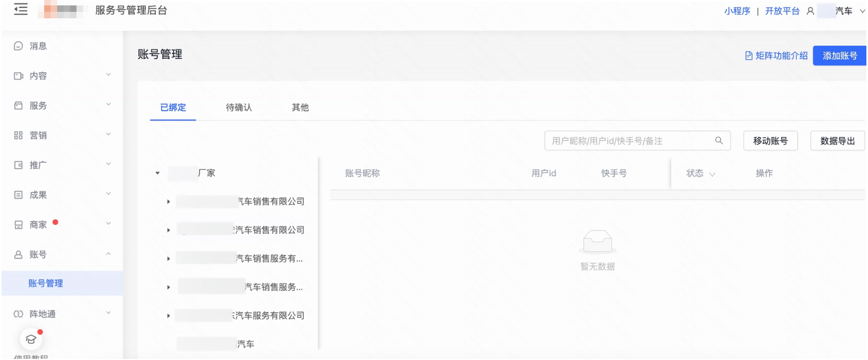This screenshot has width=868, height=360.
Task: Click the 操作 column header
Action: coord(764,173)
